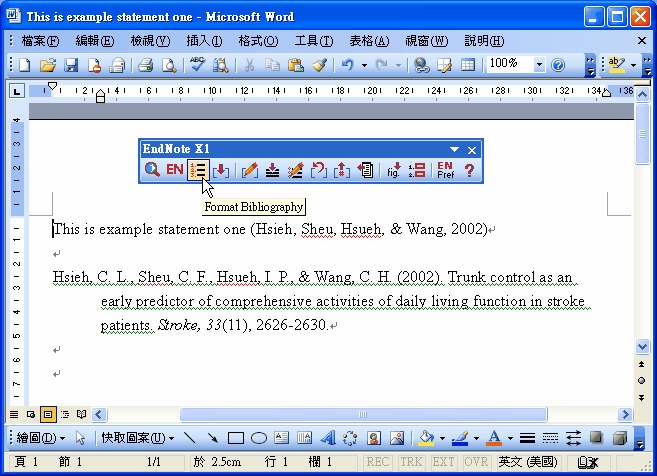657x476 pixels.
Task: Select the Text Box drawing tool
Action: click(282, 438)
